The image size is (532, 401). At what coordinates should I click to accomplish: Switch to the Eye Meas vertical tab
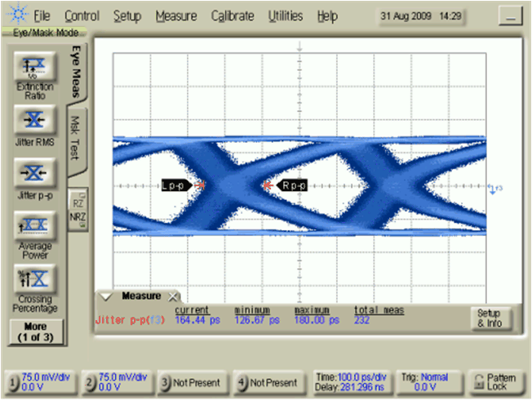tap(77, 72)
